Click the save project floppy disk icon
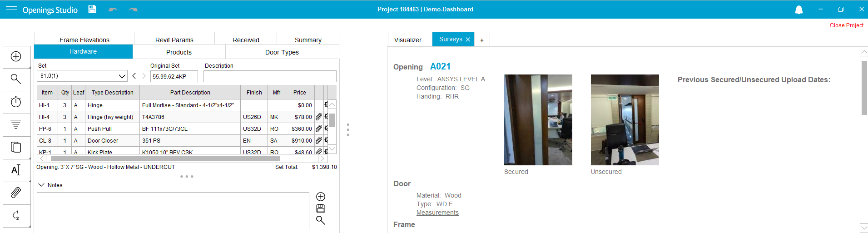The height and width of the screenshot is (233, 868). [92, 9]
